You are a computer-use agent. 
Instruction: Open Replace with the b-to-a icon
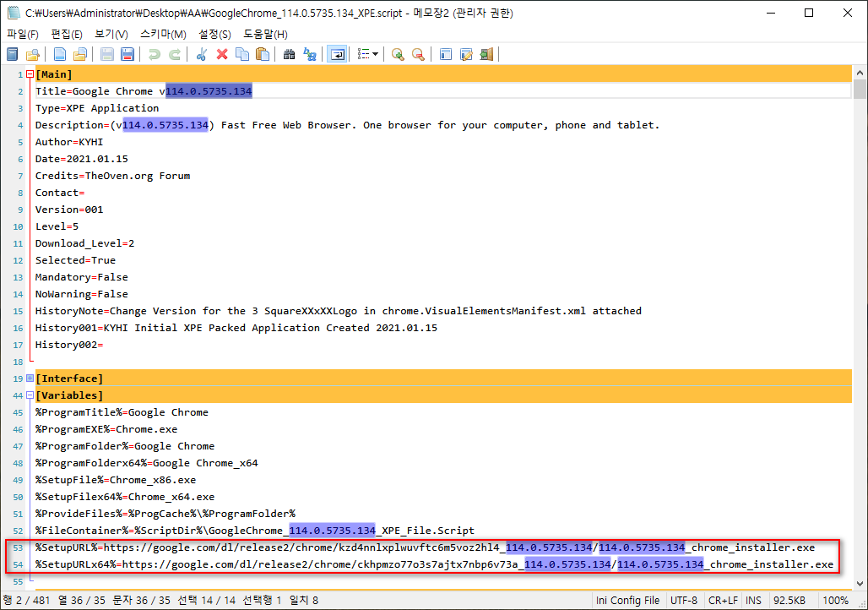pos(309,54)
